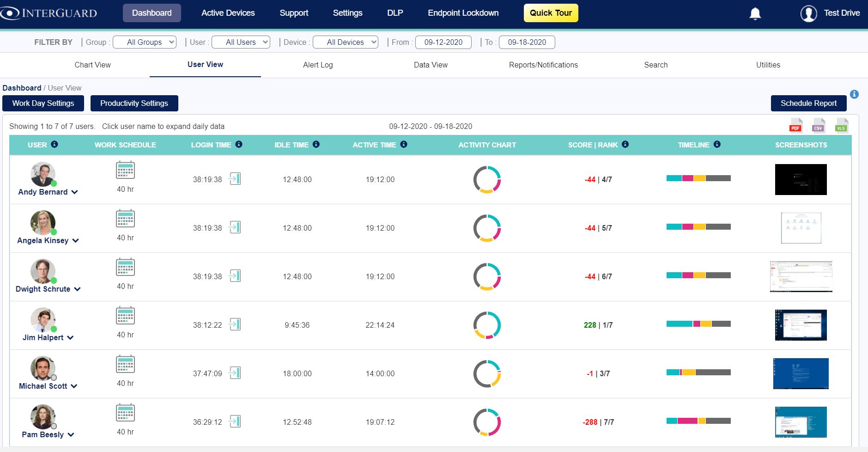
Task: Export user data as XLS
Action: point(841,126)
